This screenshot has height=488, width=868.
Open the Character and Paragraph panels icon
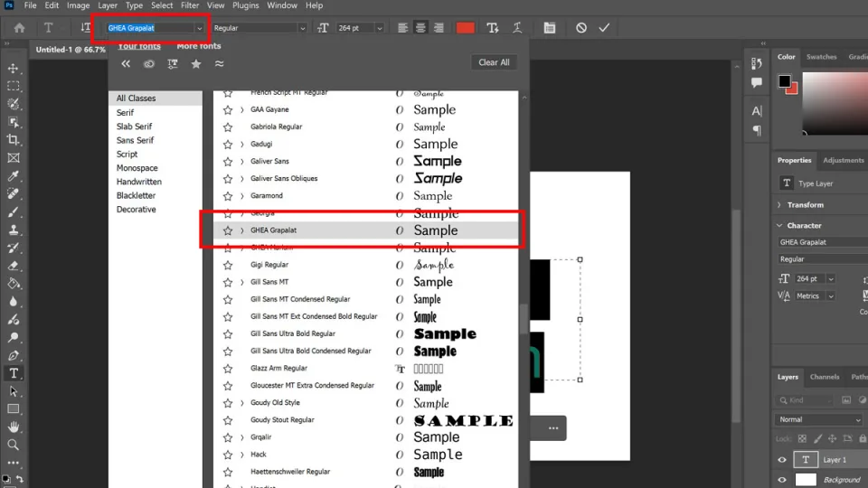click(x=549, y=28)
